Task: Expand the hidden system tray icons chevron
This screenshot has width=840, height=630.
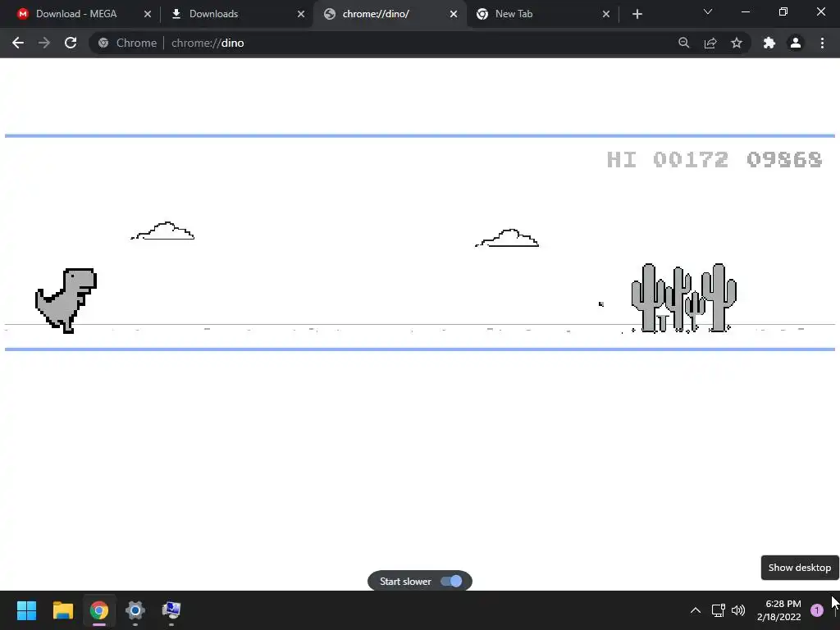Action: pos(696,610)
